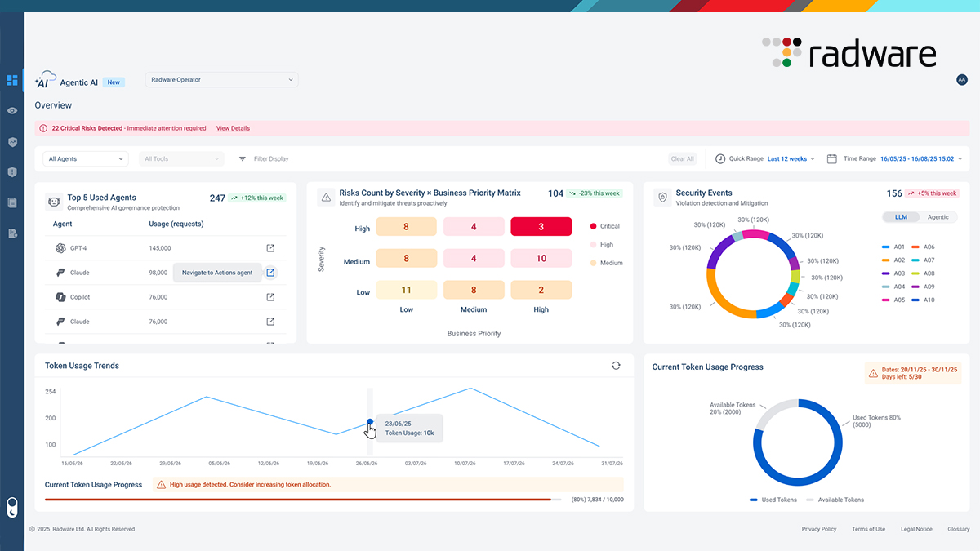Navigate to Actions agent for Claude 98,000
The height and width of the screenshot is (551, 980).
pos(270,273)
